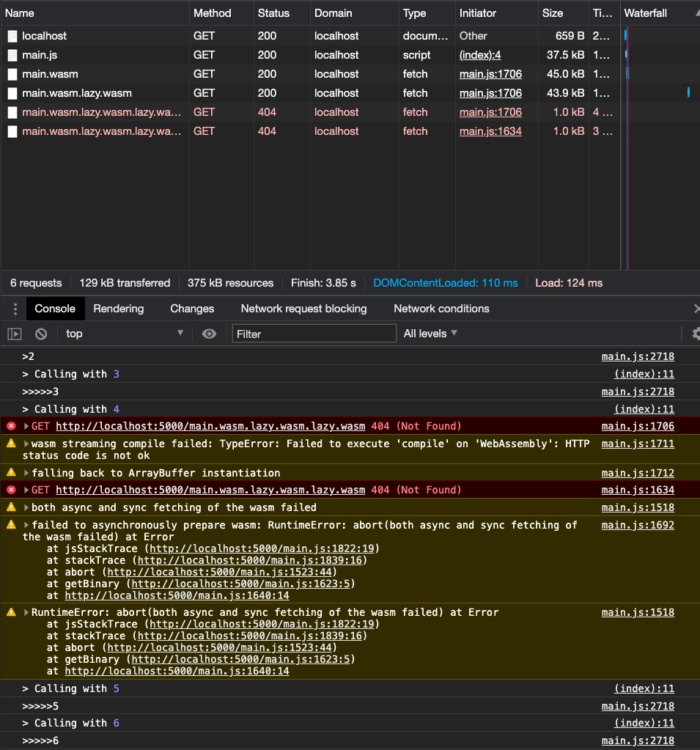This screenshot has width=700, height=750.
Task: Switch to the Rendering tab
Action: [x=119, y=309]
